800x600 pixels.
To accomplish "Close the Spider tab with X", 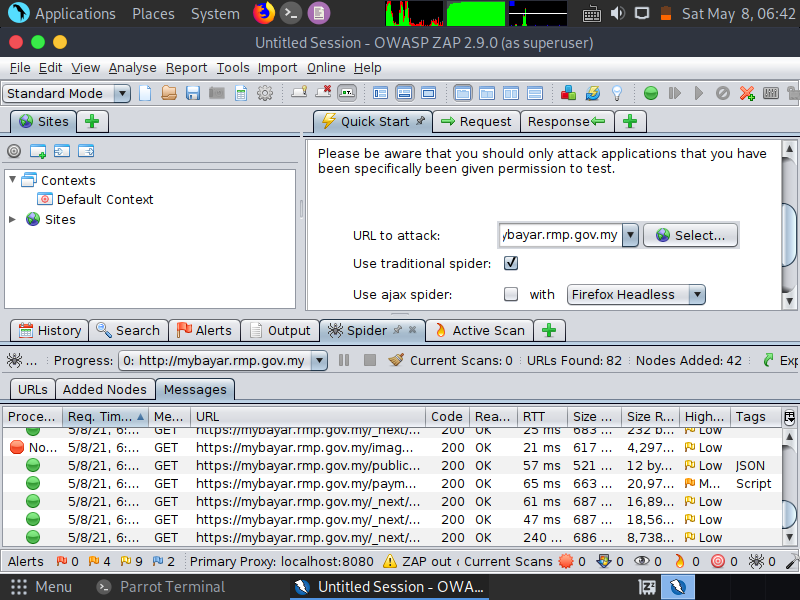I will tap(412, 330).
